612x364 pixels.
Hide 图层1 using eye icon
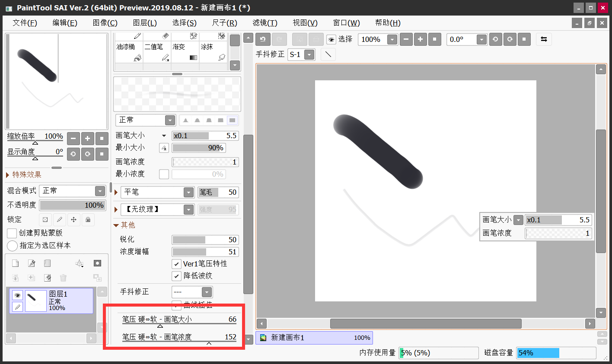point(17,295)
